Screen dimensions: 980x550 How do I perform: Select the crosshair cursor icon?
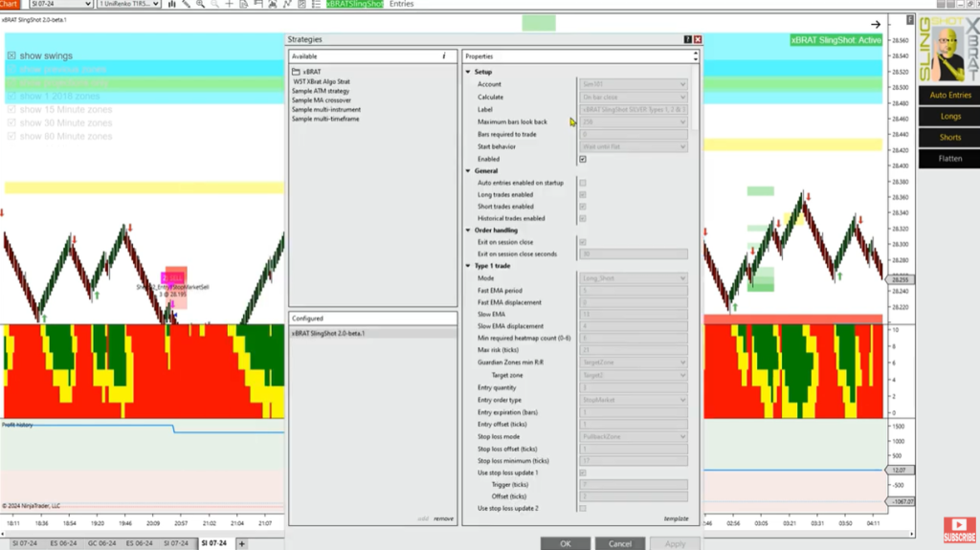point(230,4)
